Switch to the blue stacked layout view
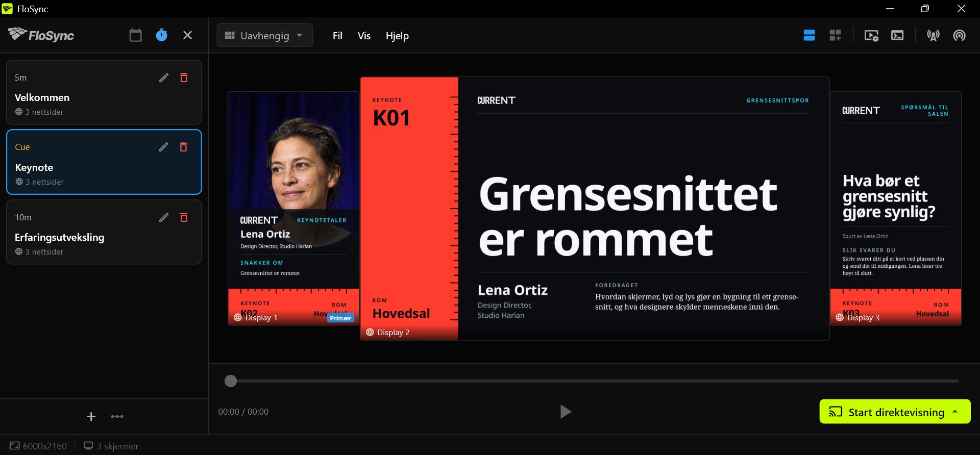Screen dimensions: 980x455 click(x=809, y=35)
